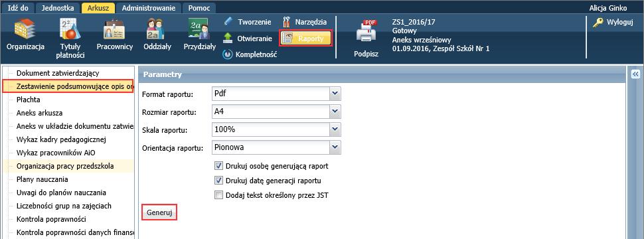
Task: Click the Otwieranie upload icon
Action: click(x=228, y=39)
